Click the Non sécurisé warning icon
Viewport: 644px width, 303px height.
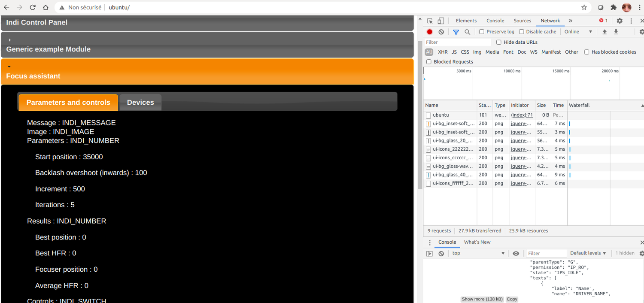click(62, 7)
